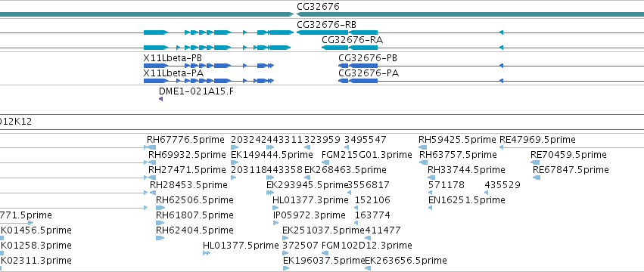Click the 3556817 feature label

[x=369, y=185]
